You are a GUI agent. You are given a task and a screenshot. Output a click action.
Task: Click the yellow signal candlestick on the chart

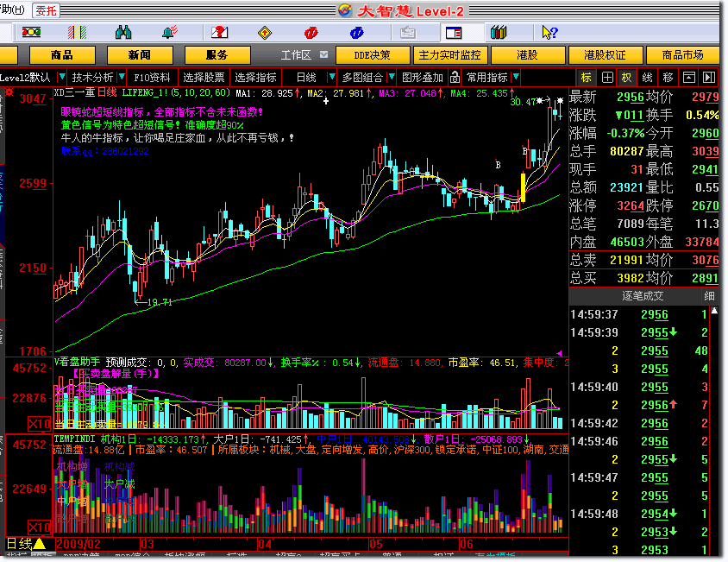pyautogui.click(x=524, y=187)
